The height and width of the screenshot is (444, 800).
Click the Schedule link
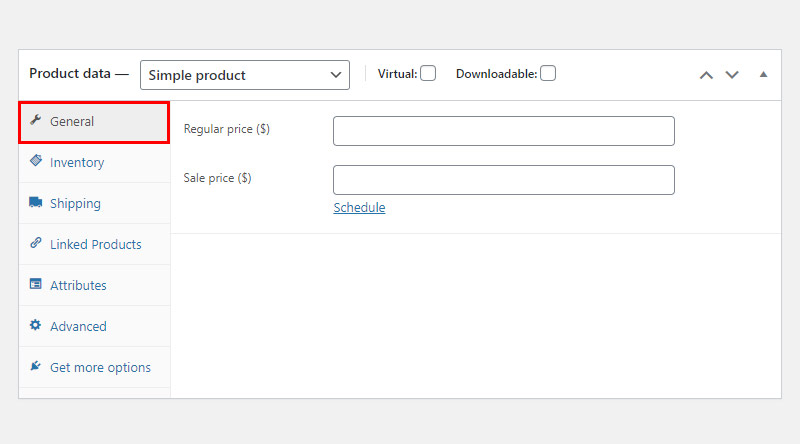coord(359,208)
